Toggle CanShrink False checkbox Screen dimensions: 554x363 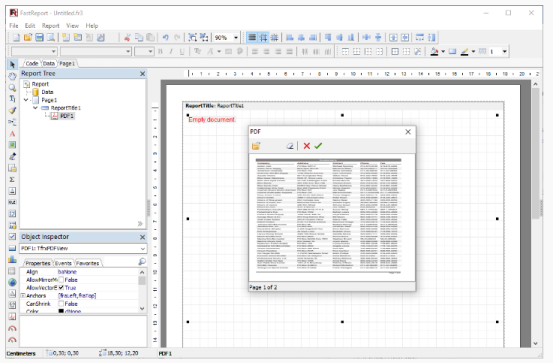[61, 304]
